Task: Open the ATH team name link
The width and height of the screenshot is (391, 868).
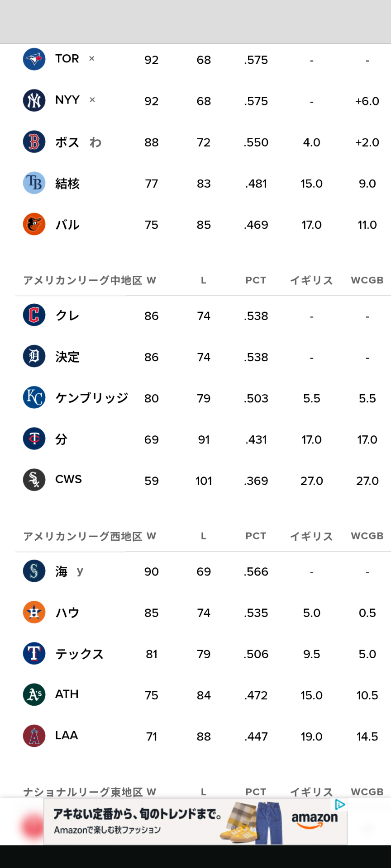Action: 67,694
